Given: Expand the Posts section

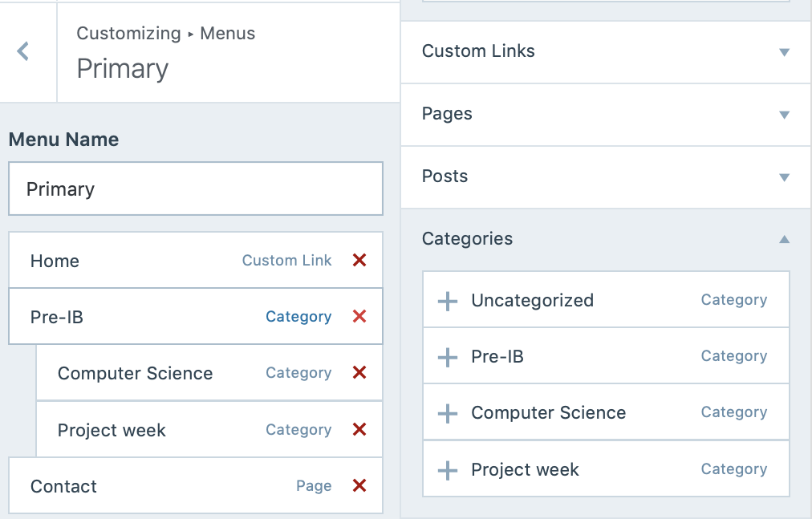Looking at the screenshot, I should point(784,177).
